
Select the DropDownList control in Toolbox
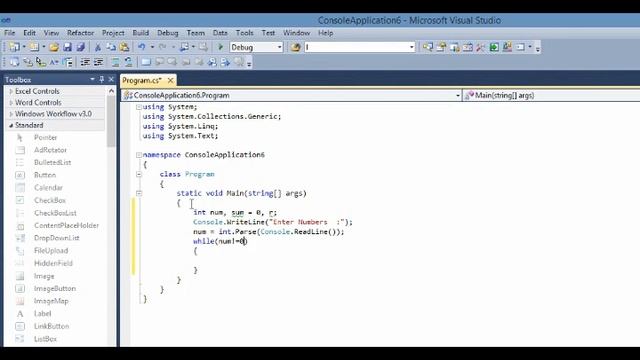(x=56, y=238)
